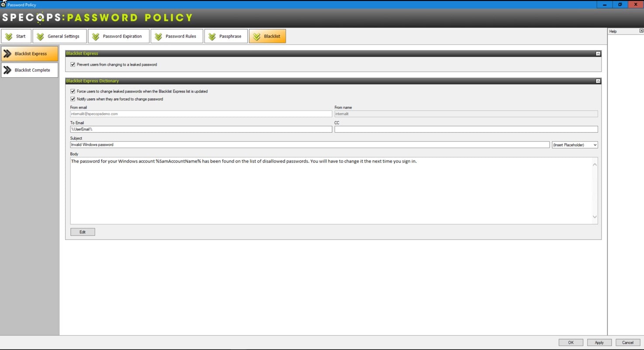Close the Help panel
644x350 pixels.
[x=641, y=31]
